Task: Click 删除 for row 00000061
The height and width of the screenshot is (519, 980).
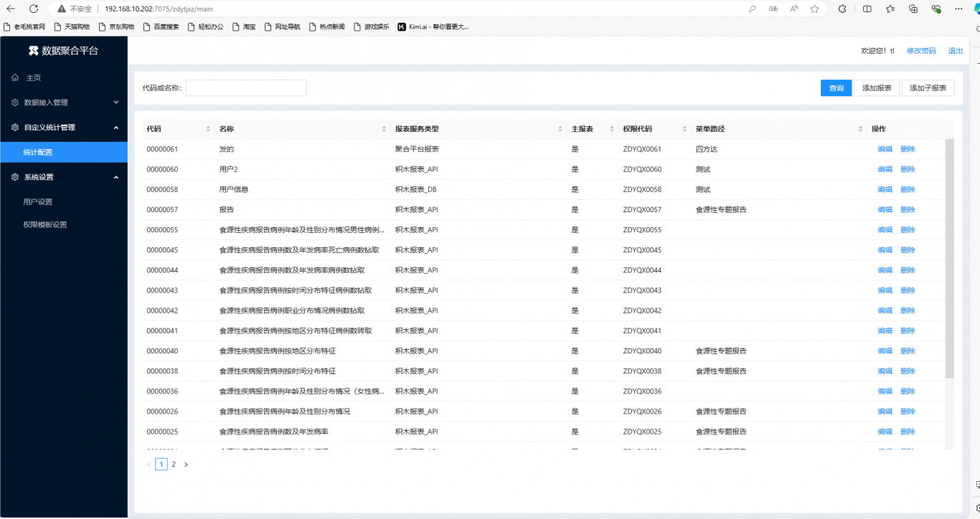Action: [x=908, y=149]
